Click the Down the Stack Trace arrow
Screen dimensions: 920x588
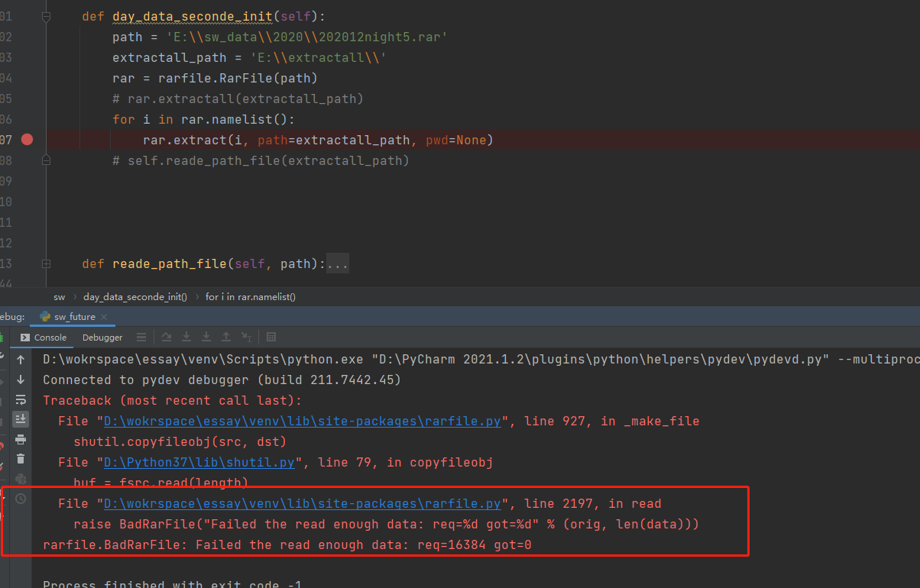tap(21, 380)
